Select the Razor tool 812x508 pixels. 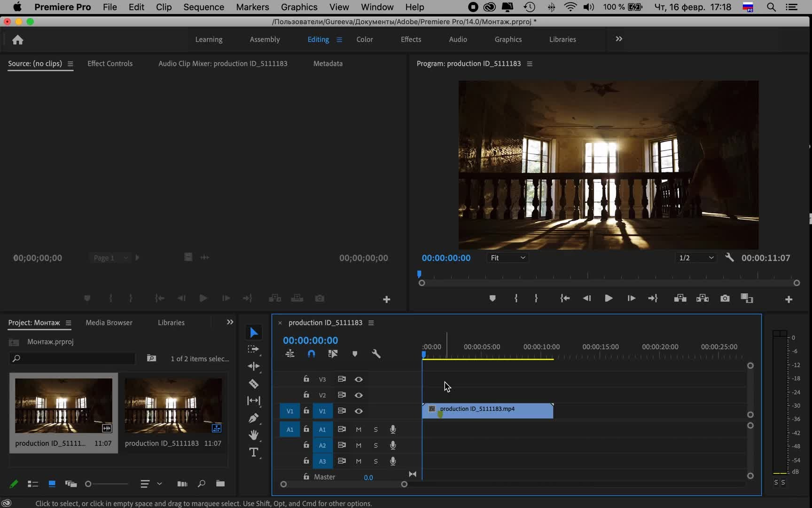[254, 384]
